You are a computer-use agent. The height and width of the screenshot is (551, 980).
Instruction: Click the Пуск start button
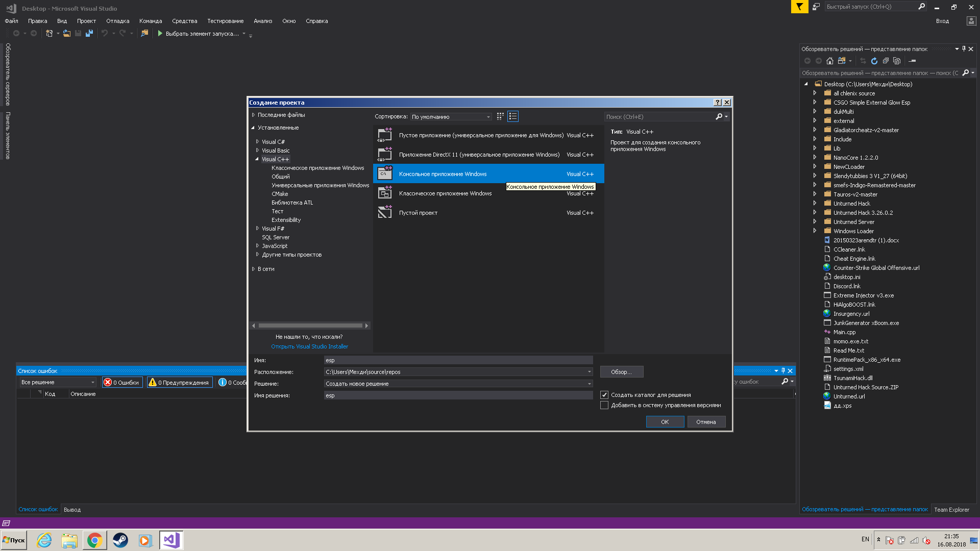coord(14,540)
